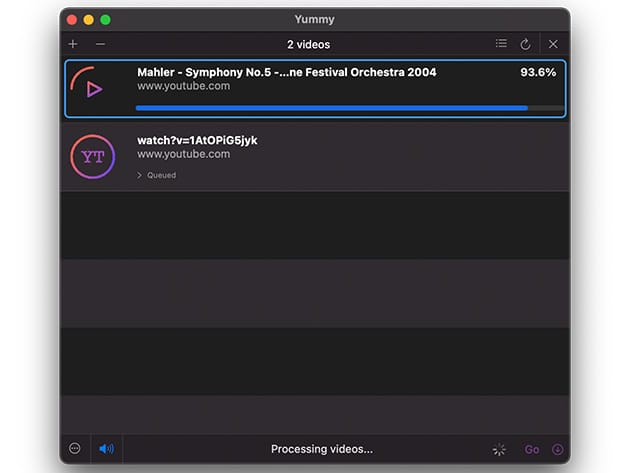Toggle the blue speaker sound icon

106,449
